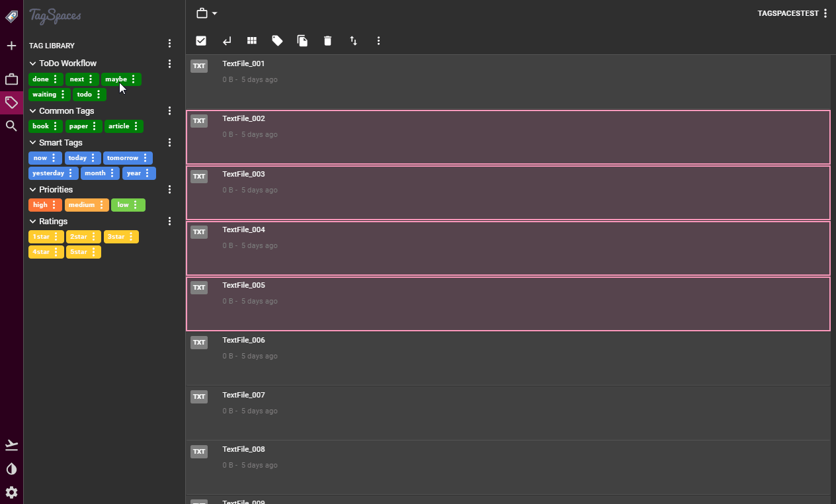This screenshot has width=836, height=504.
Task: Open the locations briefcase icon in sidebar
Action: [x=11, y=79]
